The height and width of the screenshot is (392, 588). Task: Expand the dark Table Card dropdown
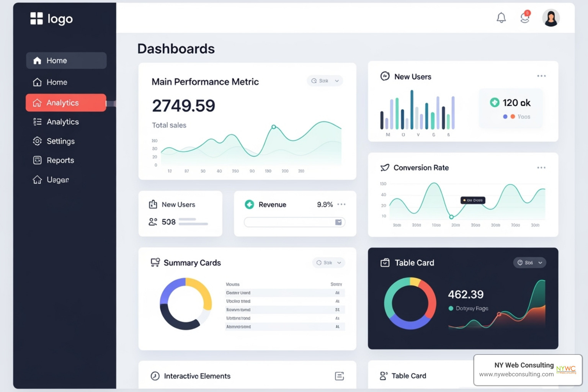[x=530, y=263]
